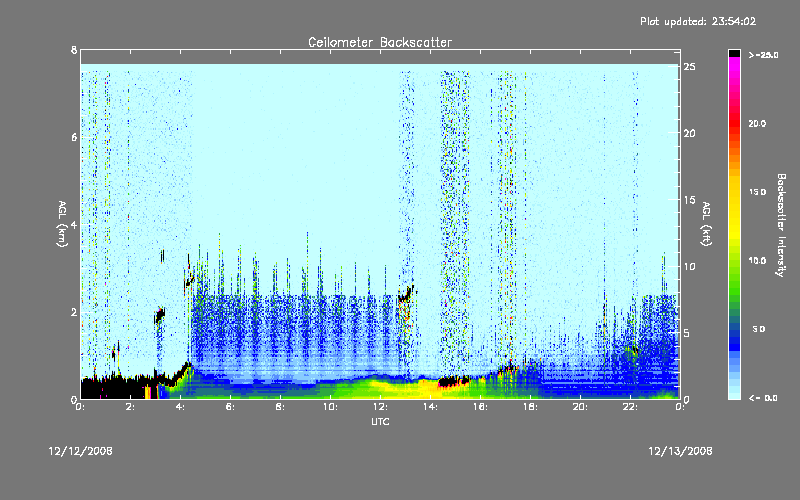The height and width of the screenshot is (500, 800).
Task: Click the green 10.0 level on colorbar
Action: coord(734,261)
